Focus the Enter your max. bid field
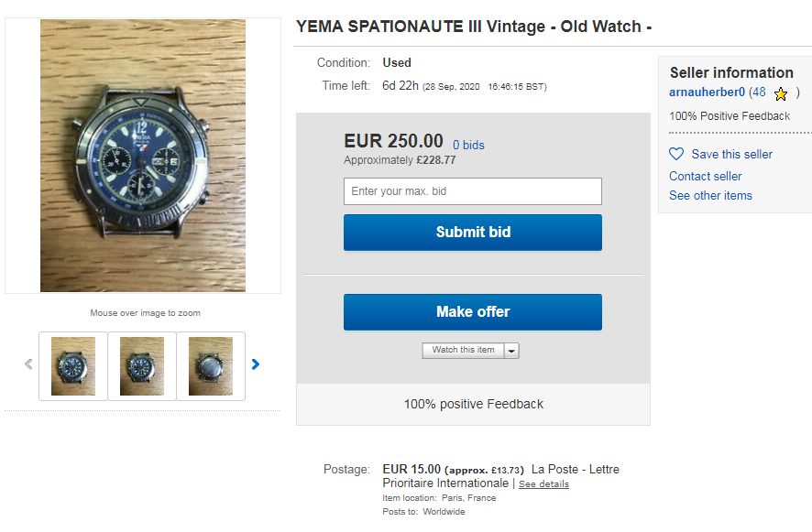This screenshot has height=532, width=812. tap(473, 191)
